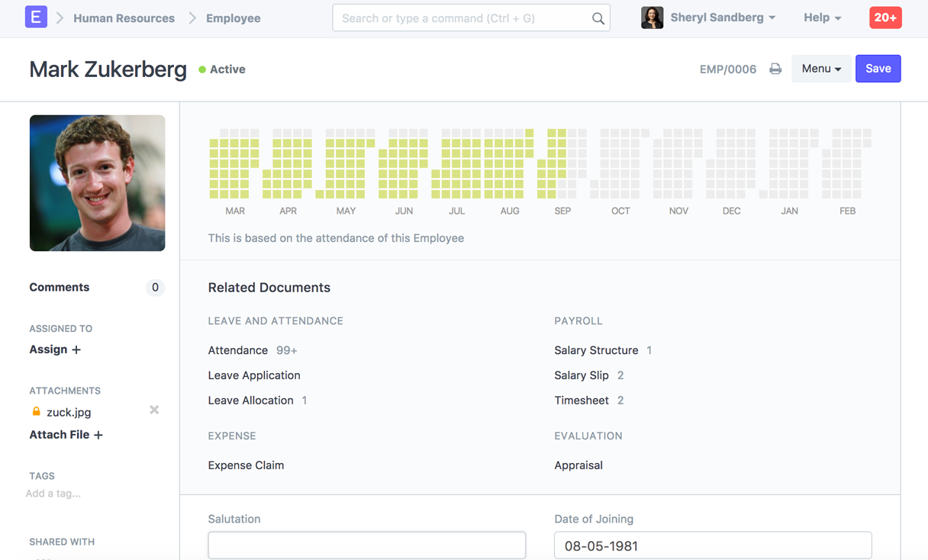
Task: View the 20+ notifications badge
Action: coord(885,18)
